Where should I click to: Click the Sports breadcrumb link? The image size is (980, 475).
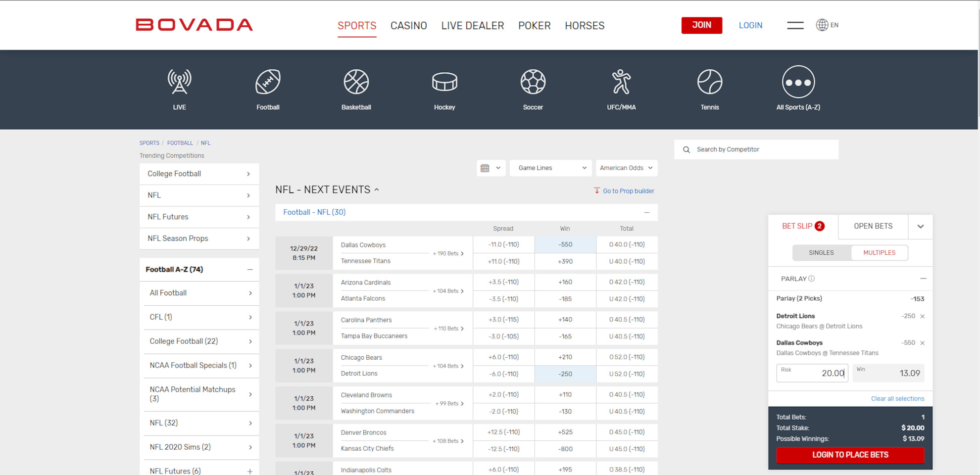[x=149, y=143]
